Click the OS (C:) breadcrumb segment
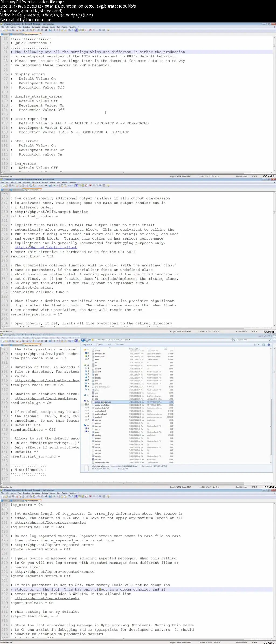This screenshot has height=644, width=276. [111, 340]
